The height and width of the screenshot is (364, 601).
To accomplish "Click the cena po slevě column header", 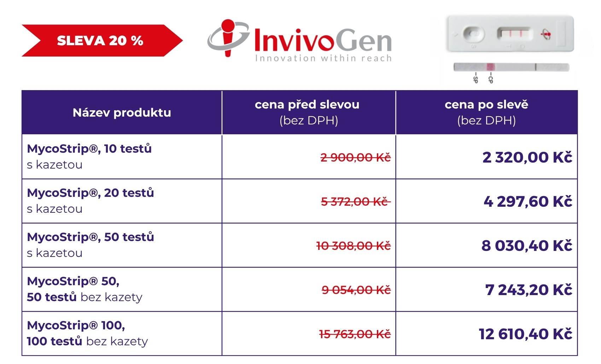I will (x=486, y=112).
